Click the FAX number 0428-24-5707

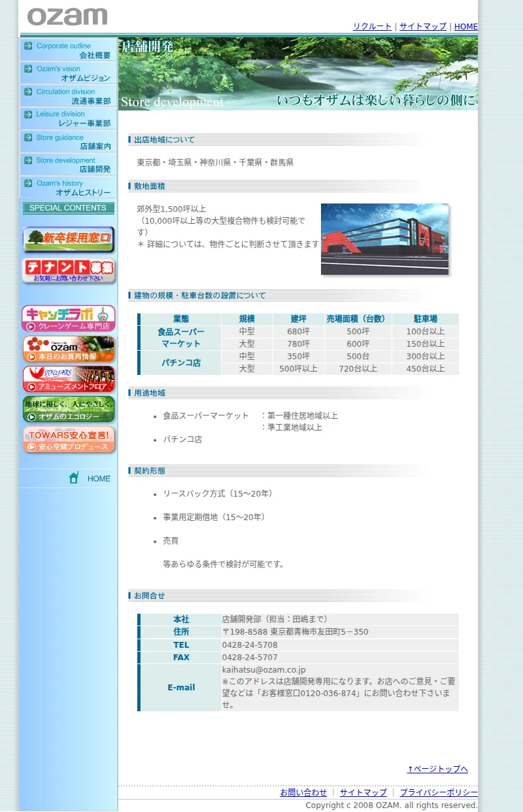pyautogui.click(x=250, y=658)
